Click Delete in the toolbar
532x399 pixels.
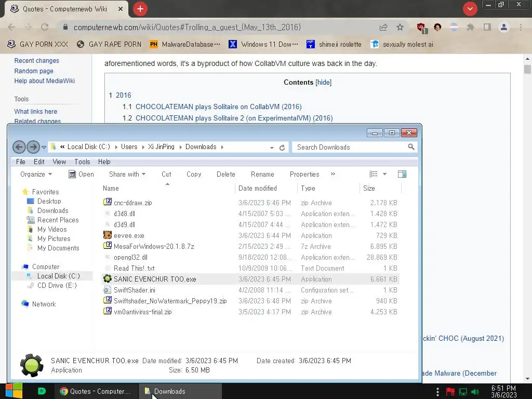225,174
